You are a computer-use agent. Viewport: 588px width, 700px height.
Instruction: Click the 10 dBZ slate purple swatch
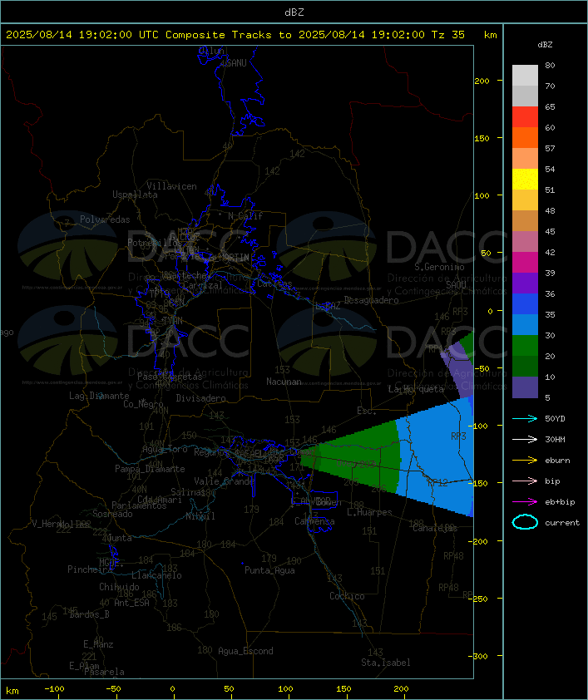coord(525,387)
